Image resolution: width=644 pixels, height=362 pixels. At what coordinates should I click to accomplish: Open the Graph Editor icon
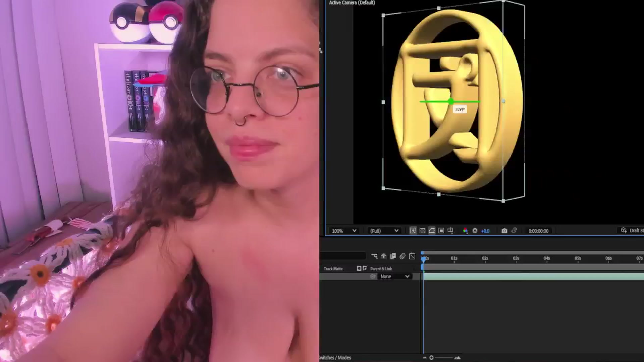click(x=412, y=256)
